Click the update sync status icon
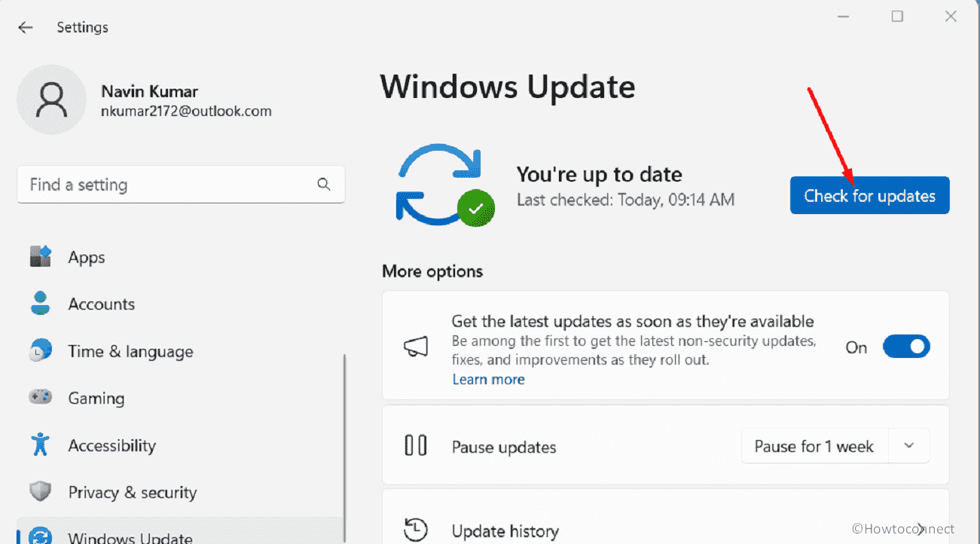This screenshot has height=544, width=980. pyautogui.click(x=444, y=185)
